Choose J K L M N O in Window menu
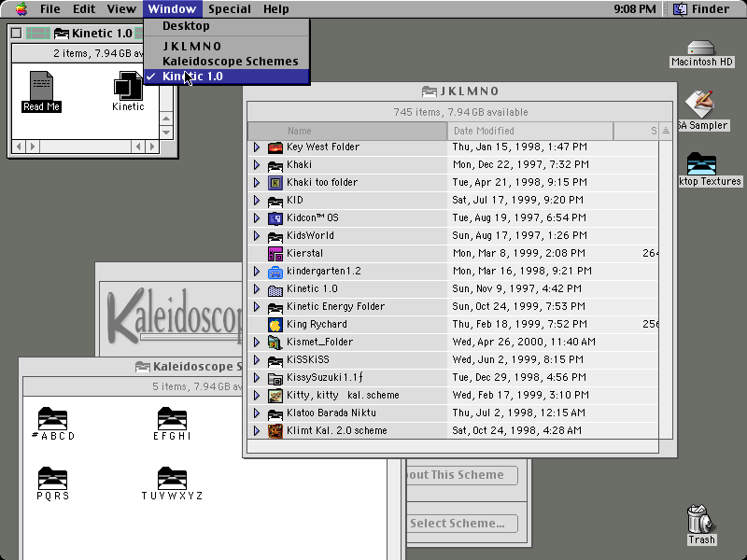This screenshot has height=560, width=747. coord(227,46)
